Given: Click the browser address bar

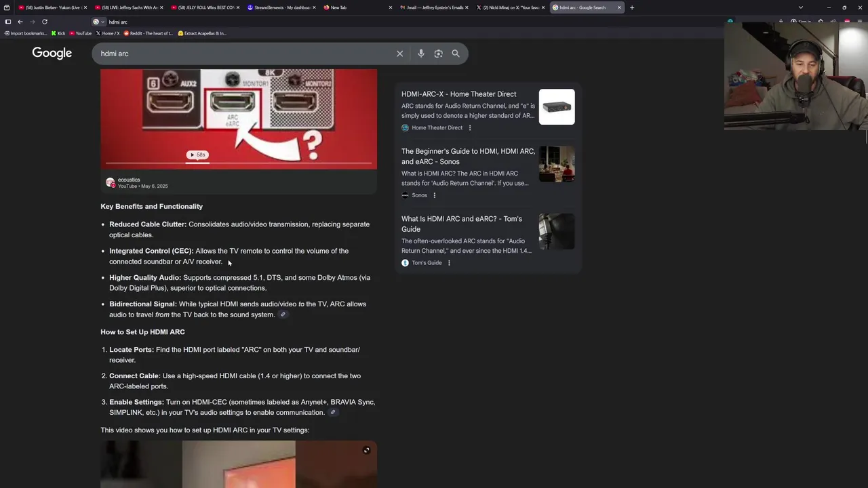Looking at the screenshot, I should [407, 22].
